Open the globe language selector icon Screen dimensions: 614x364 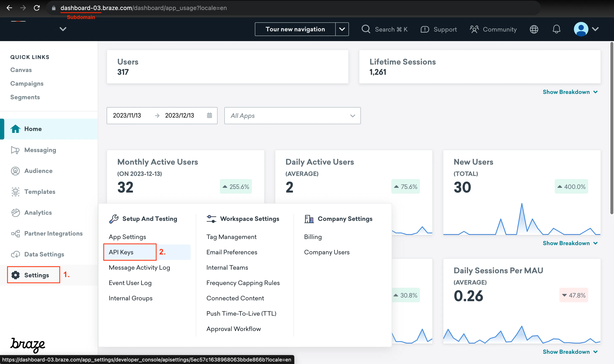(x=534, y=29)
